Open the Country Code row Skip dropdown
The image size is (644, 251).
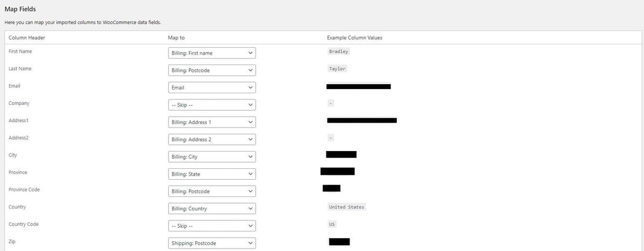(212, 226)
